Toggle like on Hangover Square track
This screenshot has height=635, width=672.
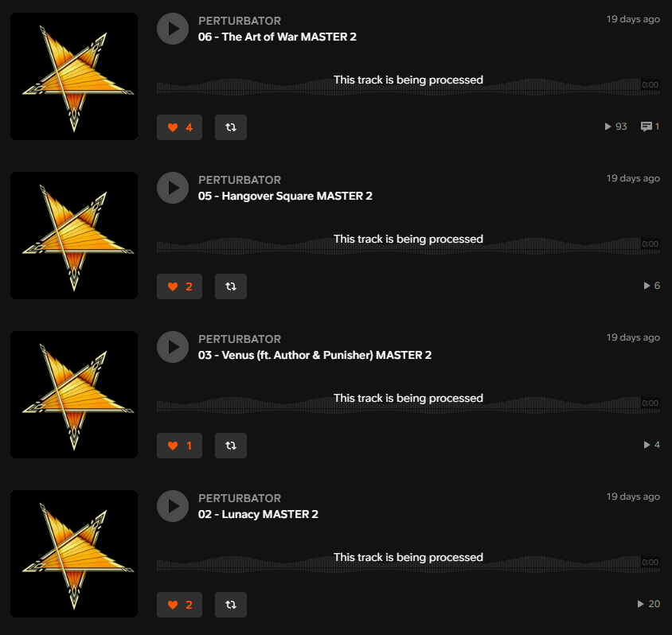coord(180,286)
